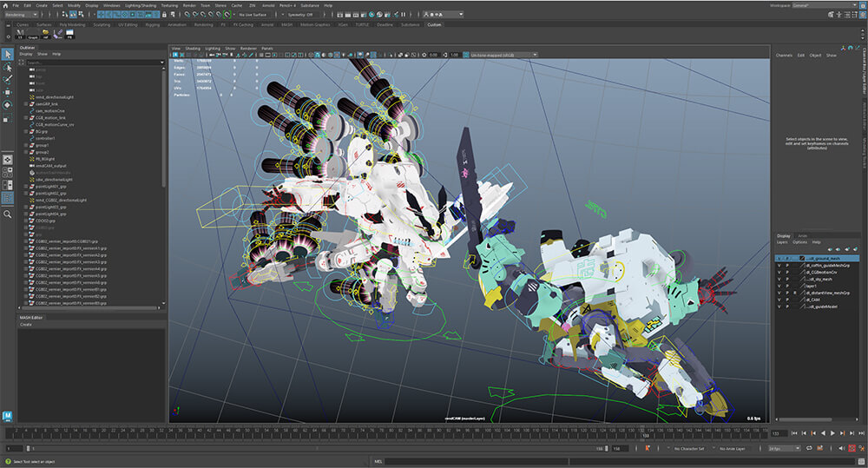Toggle the highlighted green magnet snap icon
Viewport: 868px width, 468px height.
pyautogui.click(x=227, y=15)
